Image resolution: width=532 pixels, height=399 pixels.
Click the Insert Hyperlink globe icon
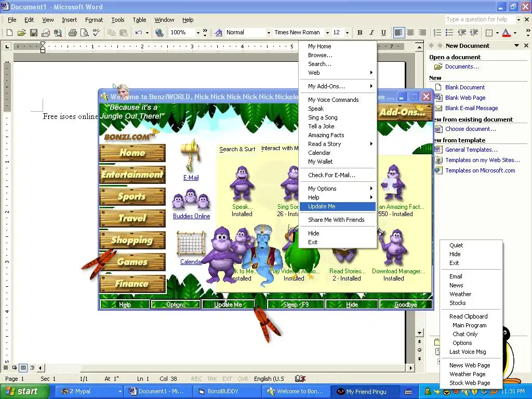[159, 33]
